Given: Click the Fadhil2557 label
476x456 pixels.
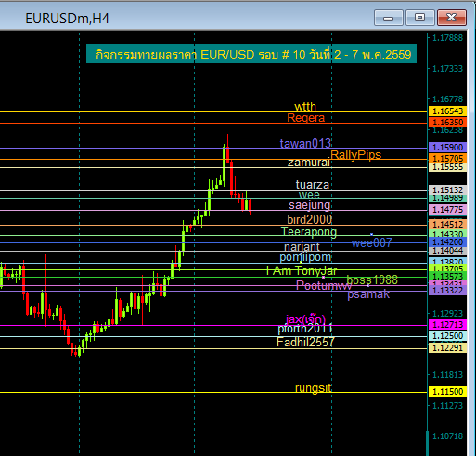Looking at the screenshot, I should point(305,343).
